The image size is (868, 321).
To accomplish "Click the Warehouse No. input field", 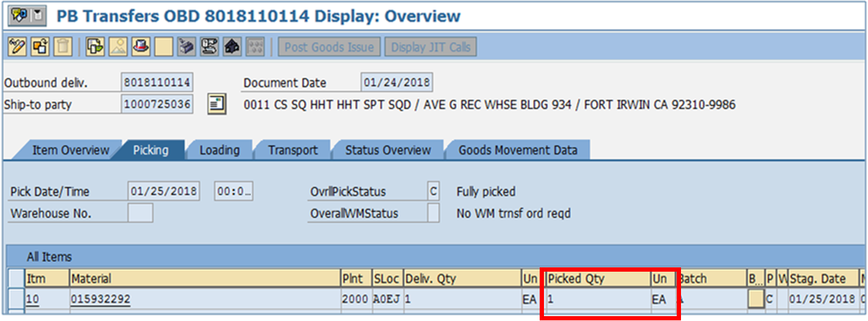I will pos(141,213).
